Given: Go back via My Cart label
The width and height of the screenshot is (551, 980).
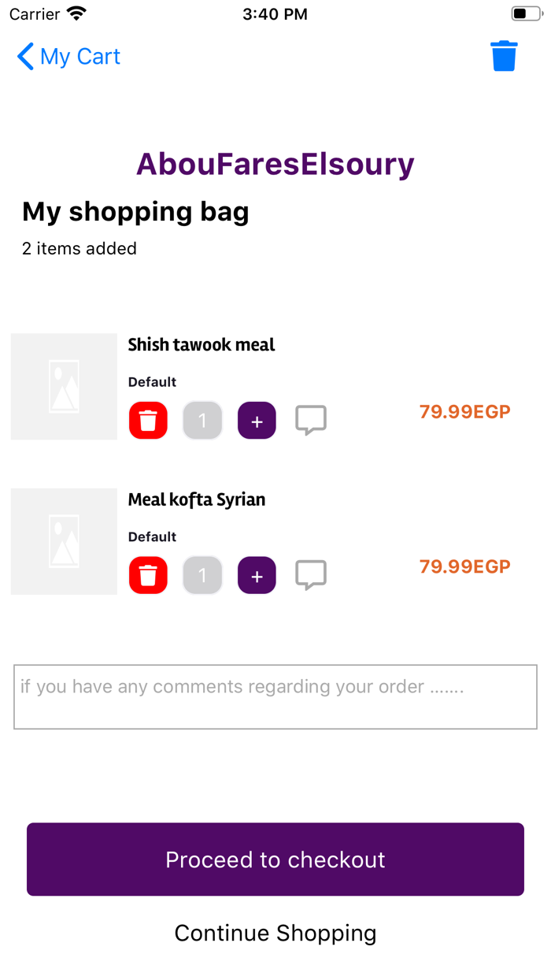Looking at the screenshot, I should [x=80, y=57].
